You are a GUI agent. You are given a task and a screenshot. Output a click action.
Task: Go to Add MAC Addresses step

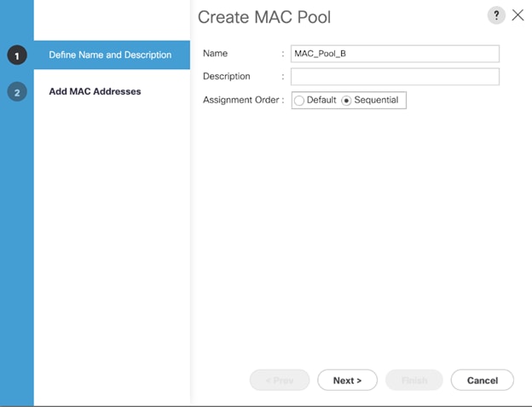[x=95, y=91]
